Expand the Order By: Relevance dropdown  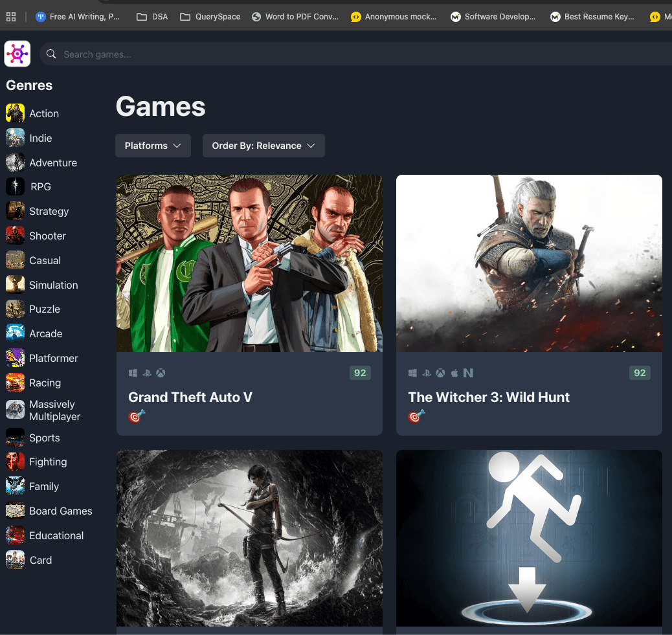(x=263, y=146)
